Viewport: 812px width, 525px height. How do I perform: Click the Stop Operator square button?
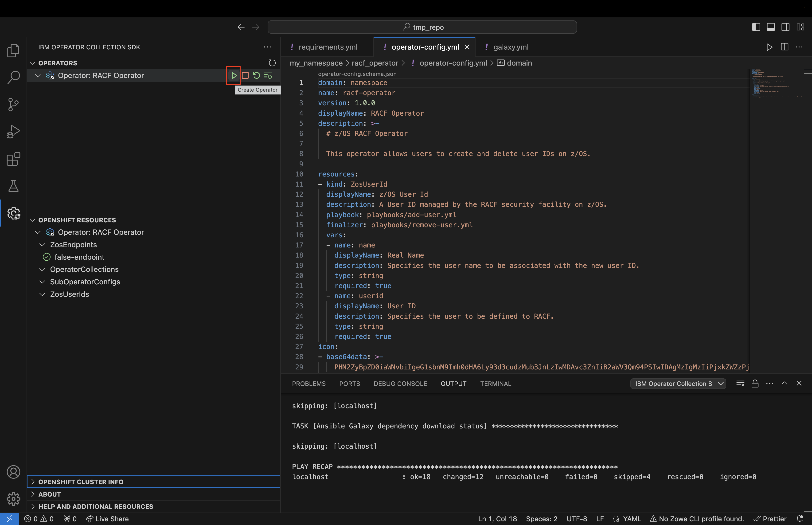coord(244,75)
